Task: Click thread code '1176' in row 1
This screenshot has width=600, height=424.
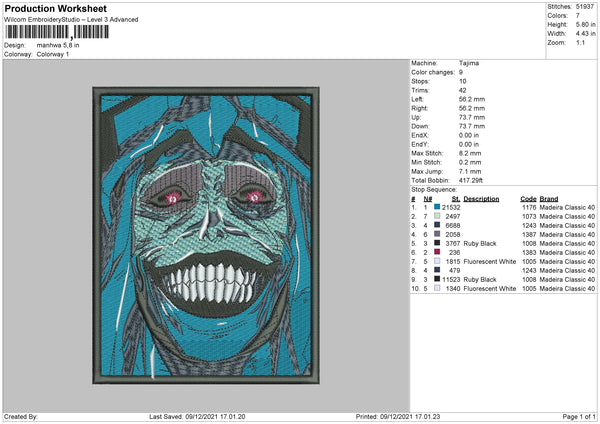Action: [x=529, y=207]
